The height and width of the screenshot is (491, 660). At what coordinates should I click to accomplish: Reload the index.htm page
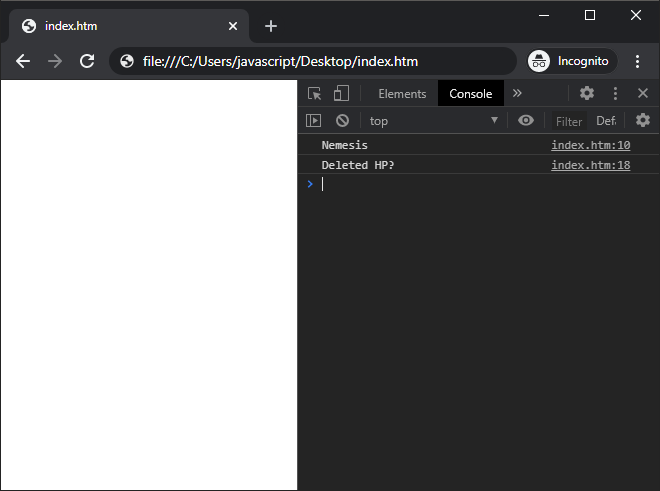pyautogui.click(x=87, y=61)
